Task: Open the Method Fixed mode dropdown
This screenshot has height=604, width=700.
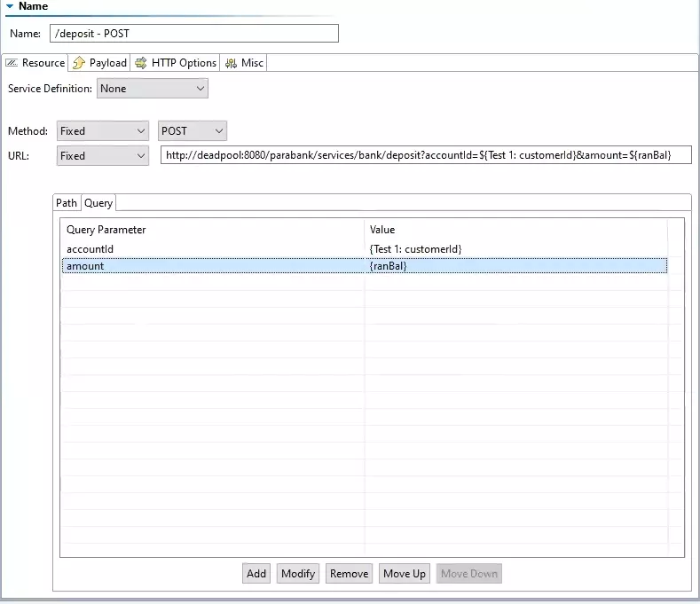Action: (x=102, y=131)
